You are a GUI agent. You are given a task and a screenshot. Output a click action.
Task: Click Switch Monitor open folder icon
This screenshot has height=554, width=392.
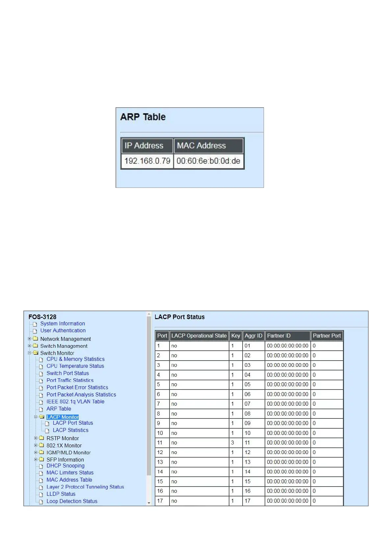[36, 353]
